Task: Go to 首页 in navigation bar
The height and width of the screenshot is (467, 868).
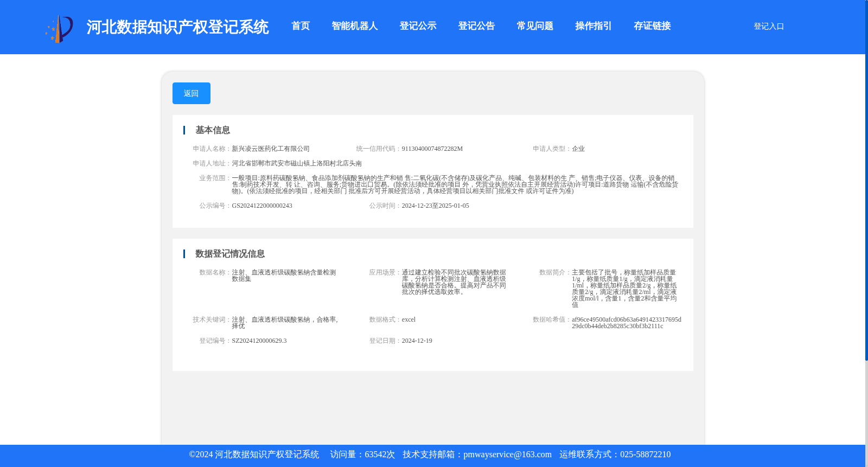Action: (x=301, y=26)
